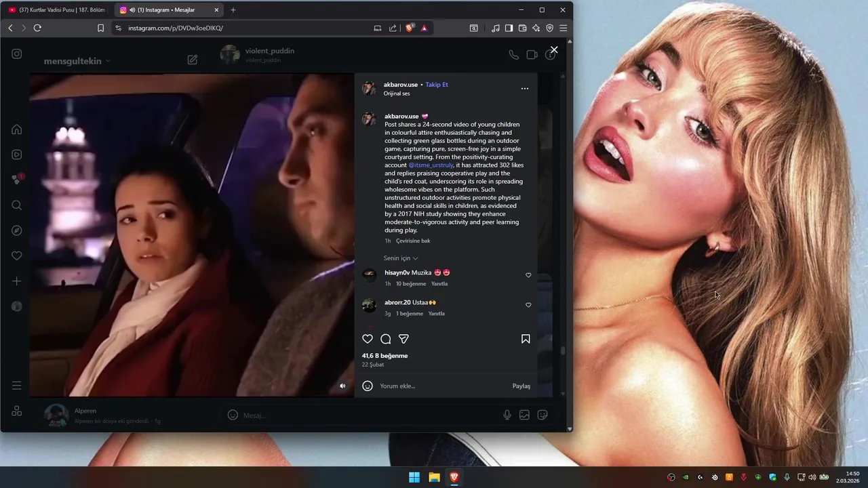Screen dimensions: 868x488
Task: Create new post with plus icon
Action: [17, 281]
